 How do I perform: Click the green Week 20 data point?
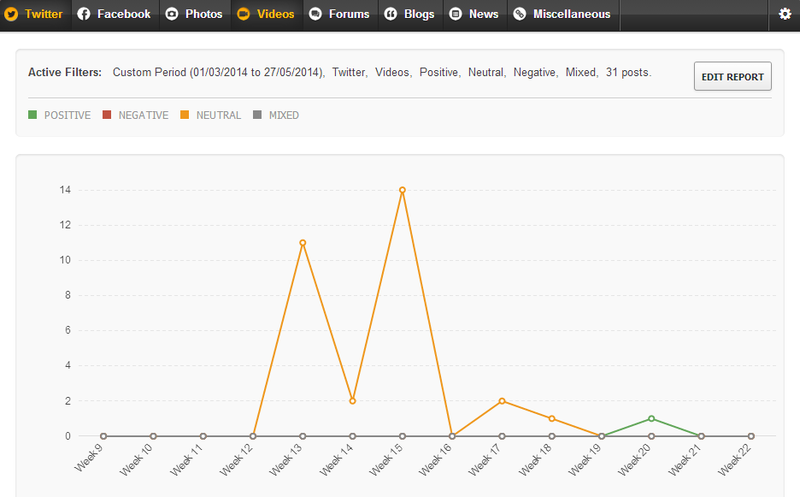pos(651,418)
